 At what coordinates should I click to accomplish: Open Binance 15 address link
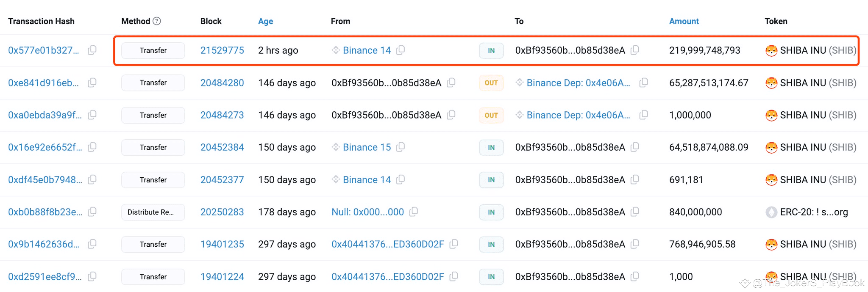tap(367, 147)
